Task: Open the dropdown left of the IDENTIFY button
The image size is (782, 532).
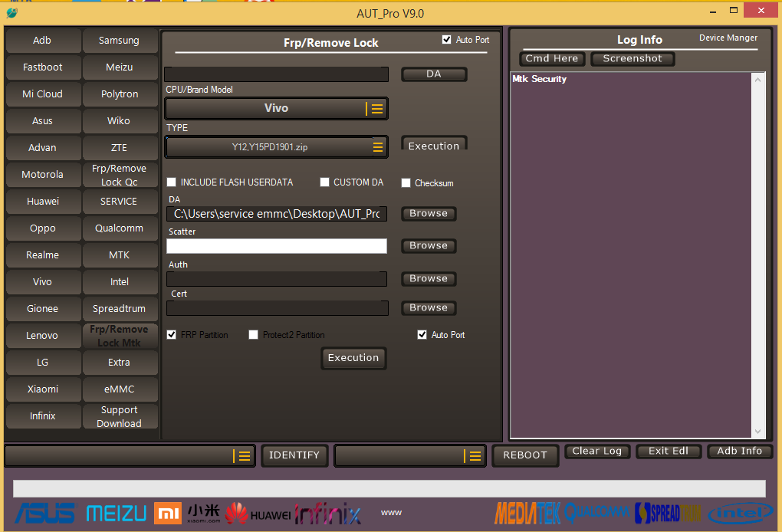Action: coord(130,455)
